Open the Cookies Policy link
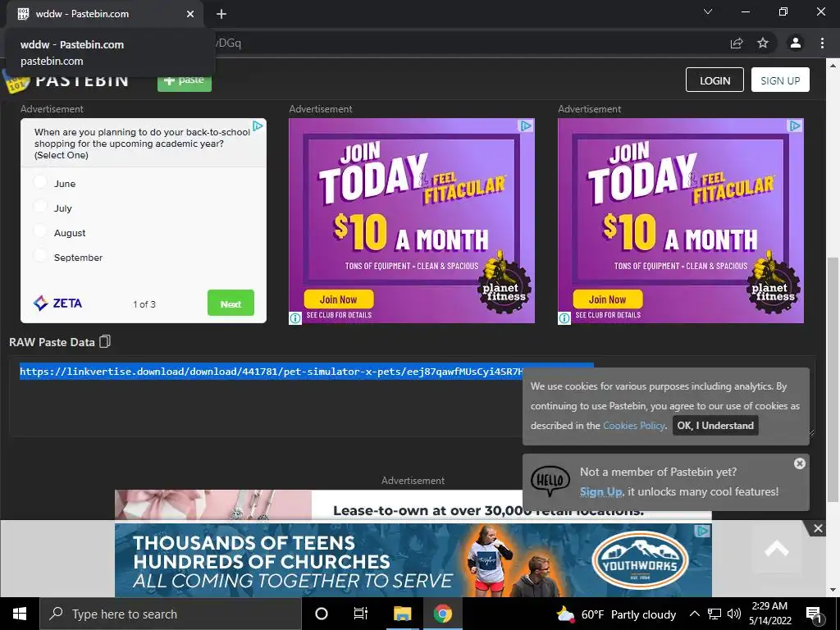This screenshot has width=840, height=630. click(634, 426)
